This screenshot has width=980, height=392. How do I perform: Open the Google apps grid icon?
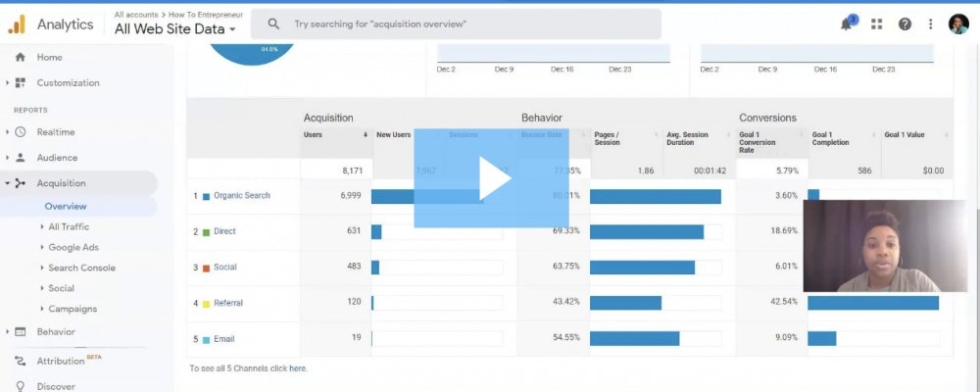(876, 24)
